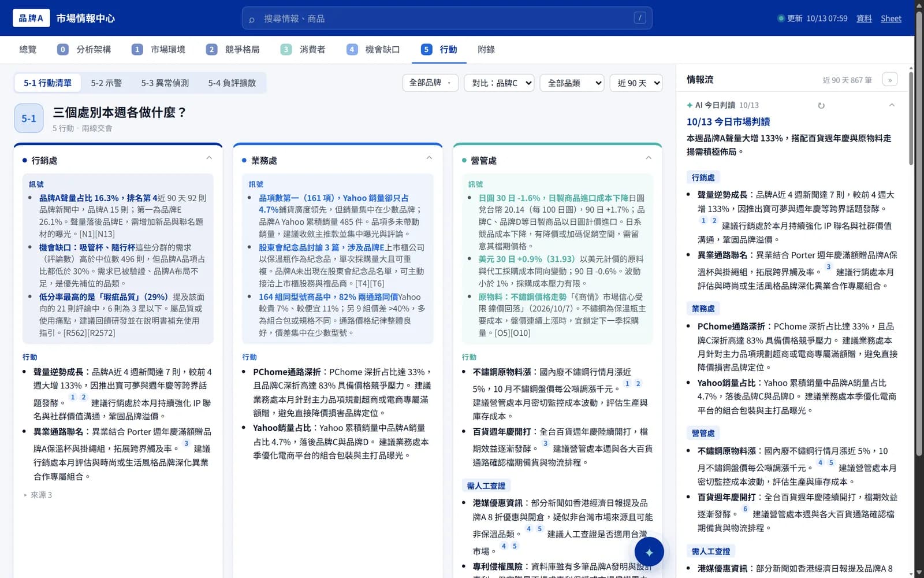924x578 pixels.
Task: Click the 5-1 section badge beside the heading
Action: (29, 118)
